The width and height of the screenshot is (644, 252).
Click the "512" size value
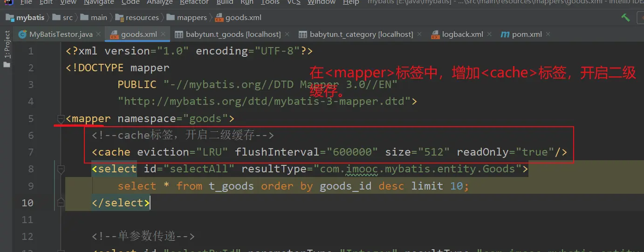tap(434, 152)
